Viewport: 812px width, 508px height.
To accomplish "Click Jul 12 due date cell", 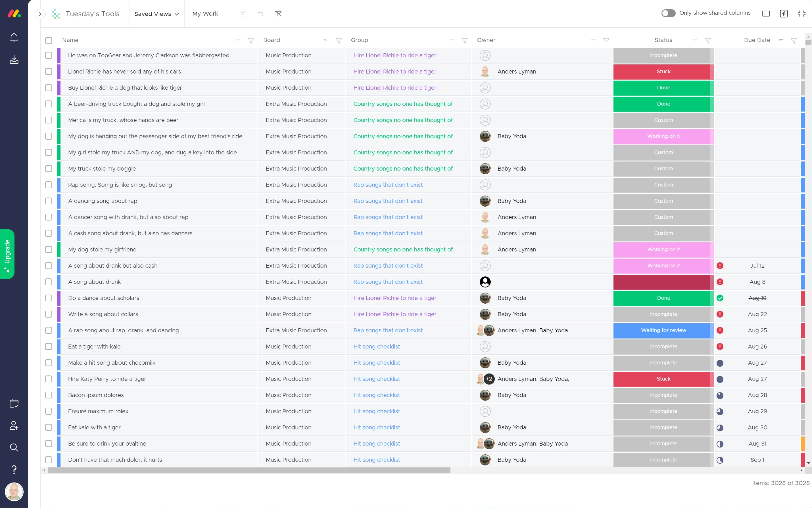I will pos(757,266).
